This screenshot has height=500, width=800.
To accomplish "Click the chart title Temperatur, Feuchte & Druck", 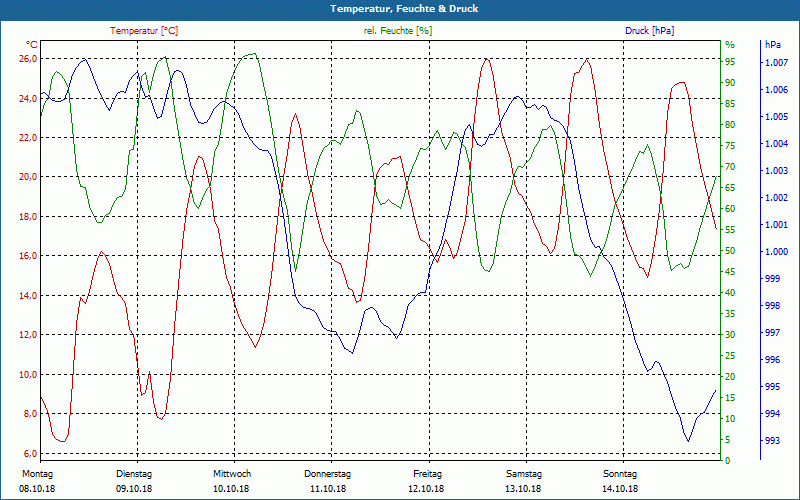I will [404, 9].
